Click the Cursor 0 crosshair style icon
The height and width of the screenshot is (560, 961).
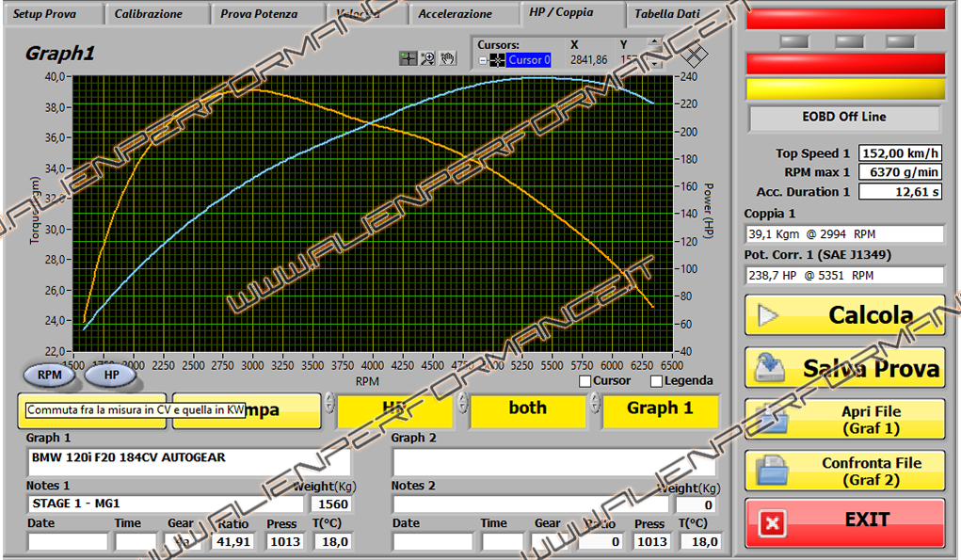497,60
